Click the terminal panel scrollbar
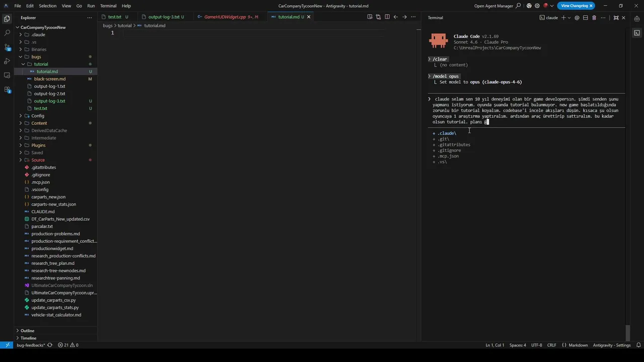 (627, 333)
